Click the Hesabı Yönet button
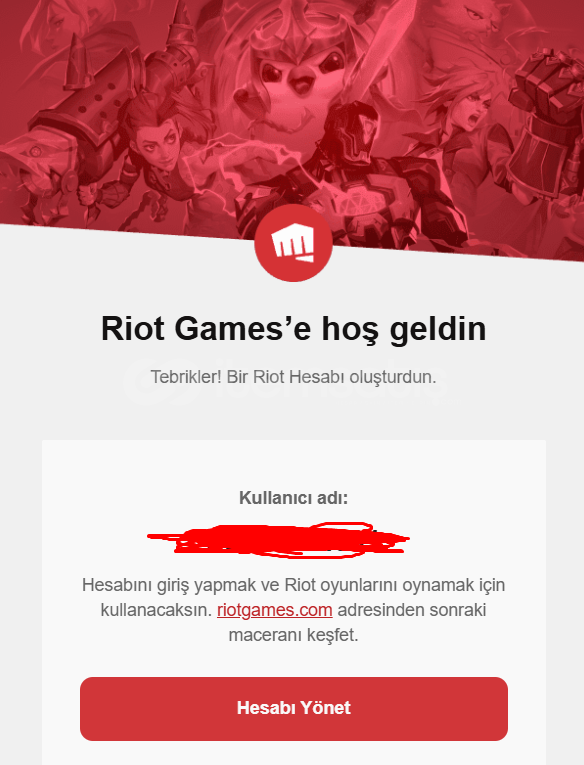 [x=294, y=708]
